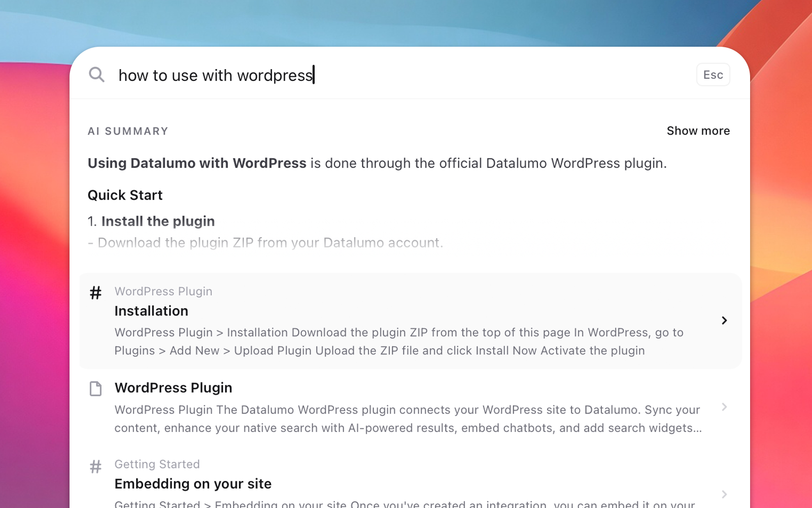Click the Getting Started breadcrumb label
Viewport: 812px width, 508px height.
point(157,464)
